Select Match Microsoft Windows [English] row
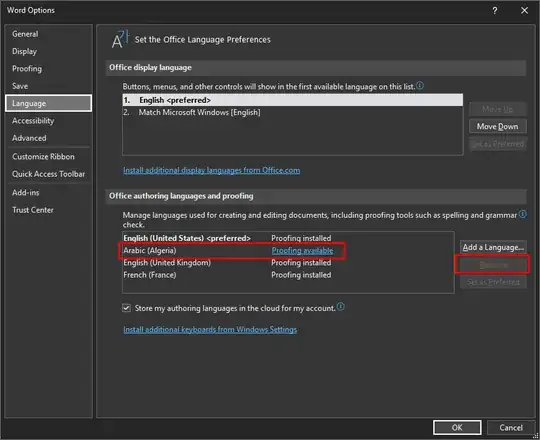The image size is (540, 440). pos(293,112)
